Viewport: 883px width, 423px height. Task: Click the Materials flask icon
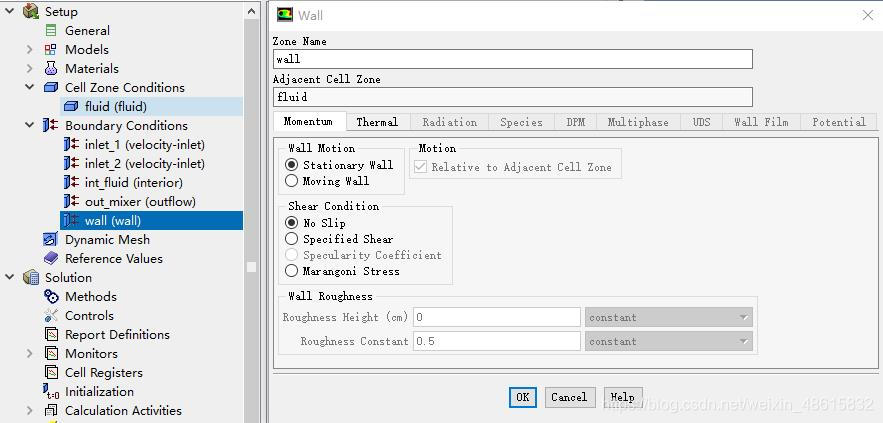tap(51, 69)
